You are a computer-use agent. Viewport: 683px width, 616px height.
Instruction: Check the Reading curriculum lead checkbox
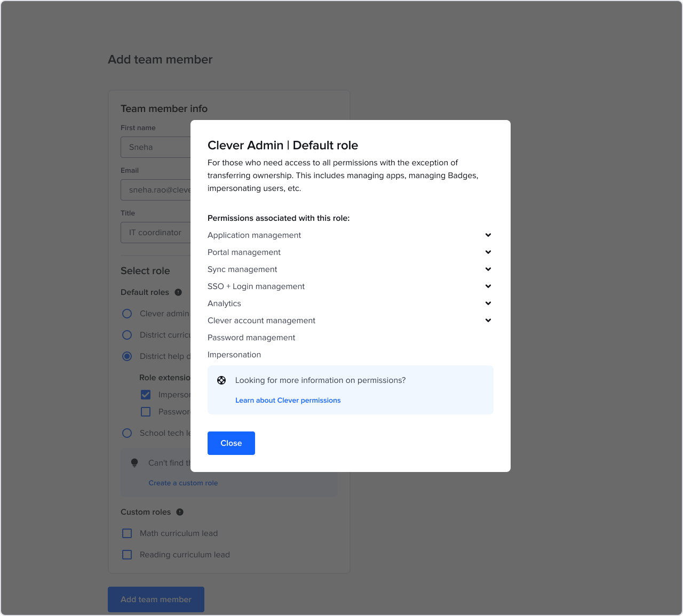click(x=127, y=555)
